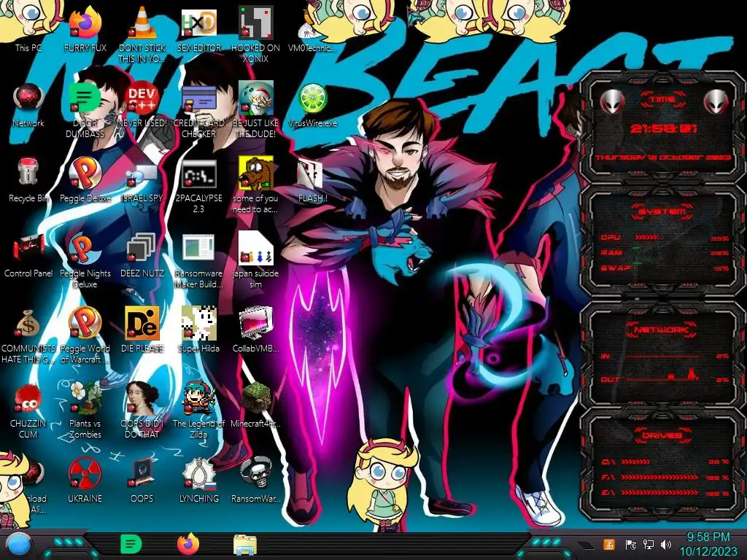This screenshot has height=560, width=747.
Task: Click the RAM label in SYSTEM widget
Action: click(x=611, y=252)
